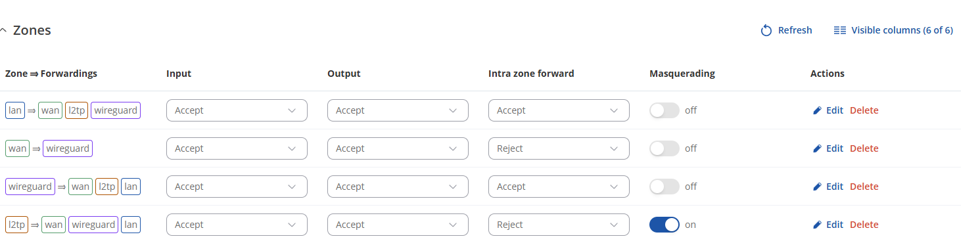Screen dimensions: 980x245
Task: Open Output dropdown in wireguard zone row
Action: click(398, 187)
